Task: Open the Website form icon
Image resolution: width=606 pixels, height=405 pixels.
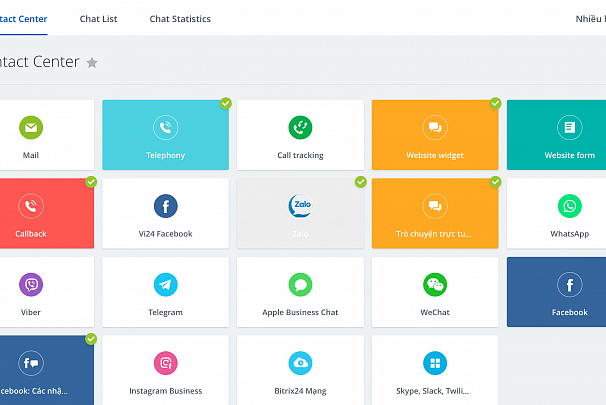Action: (x=570, y=128)
